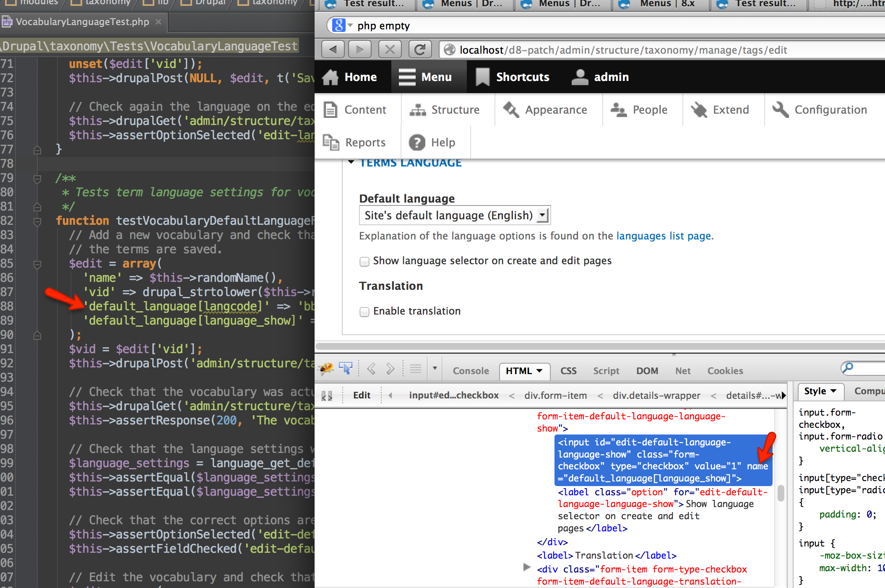The width and height of the screenshot is (885, 588).
Task: Click the browser Back arrow button
Action: [333, 50]
